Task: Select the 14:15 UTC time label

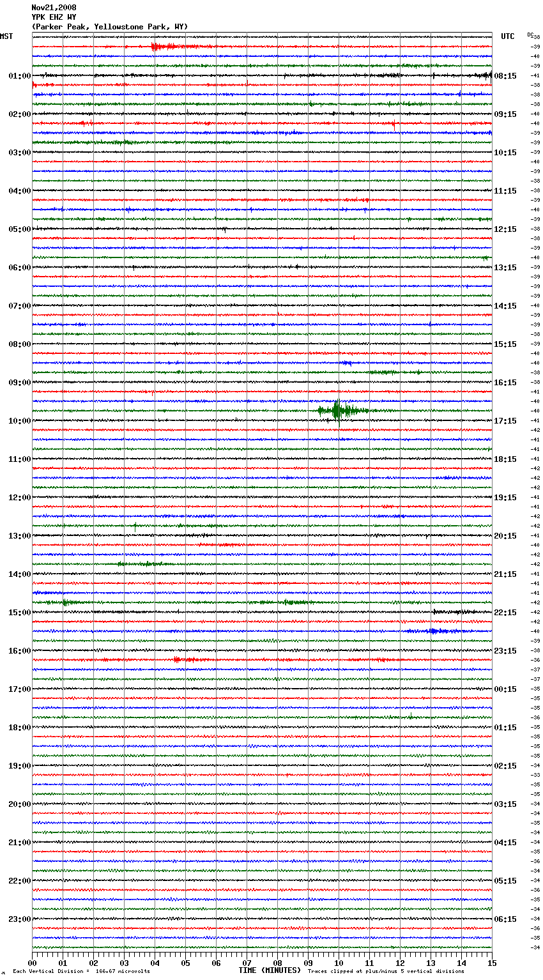Action: pyautogui.click(x=505, y=306)
